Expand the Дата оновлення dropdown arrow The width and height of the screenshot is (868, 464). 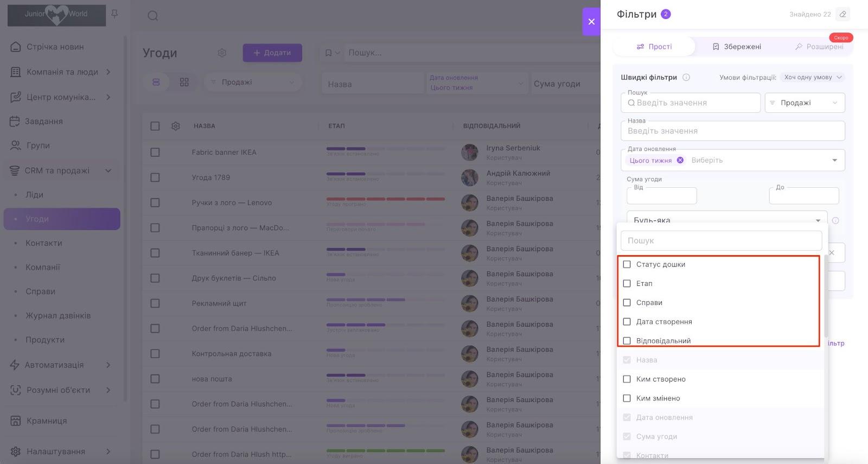click(834, 160)
